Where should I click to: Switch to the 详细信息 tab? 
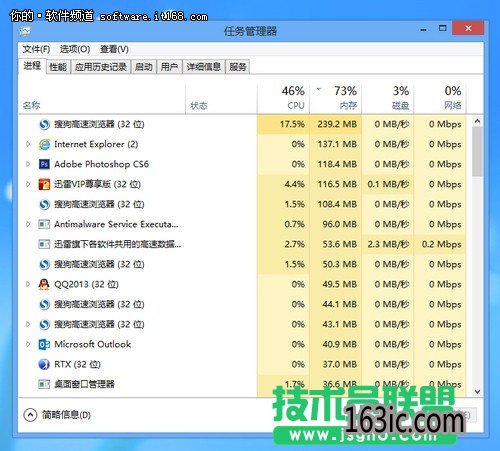pyautogui.click(x=204, y=67)
